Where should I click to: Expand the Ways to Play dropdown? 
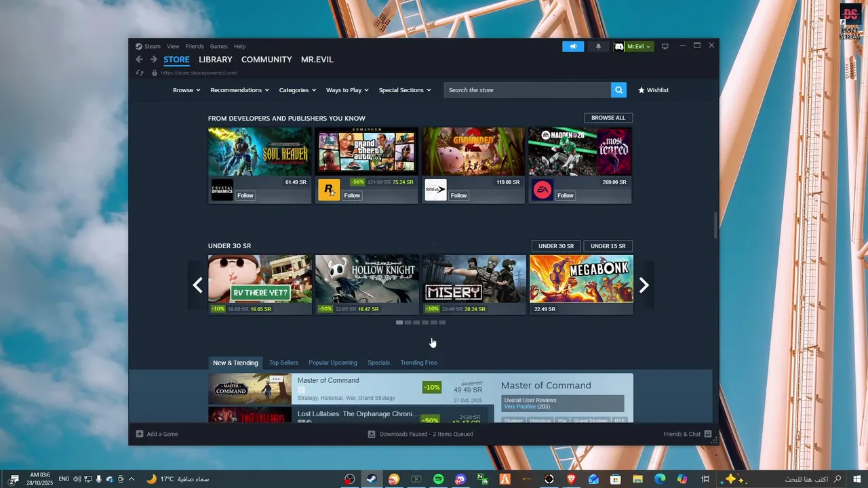[x=347, y=89]
